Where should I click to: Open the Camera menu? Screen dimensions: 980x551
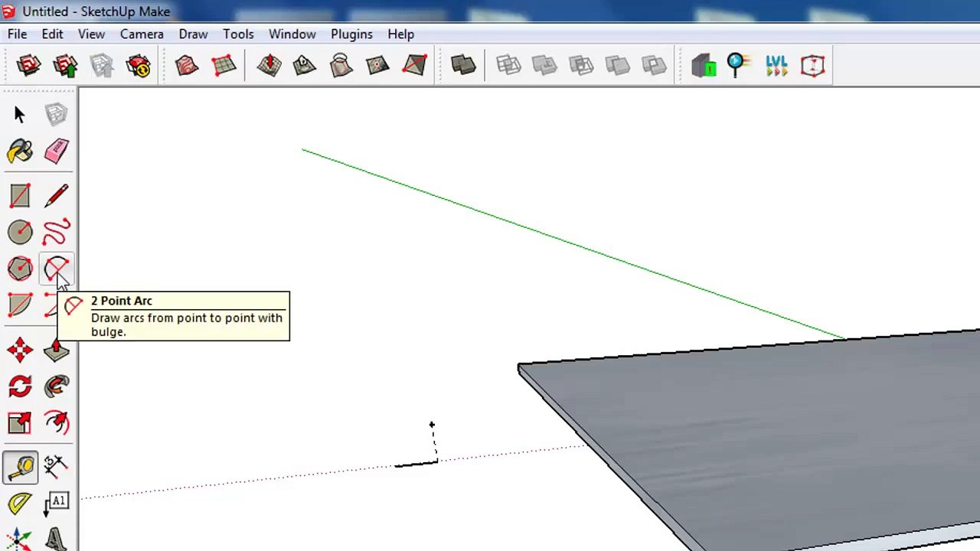[142, 34]
